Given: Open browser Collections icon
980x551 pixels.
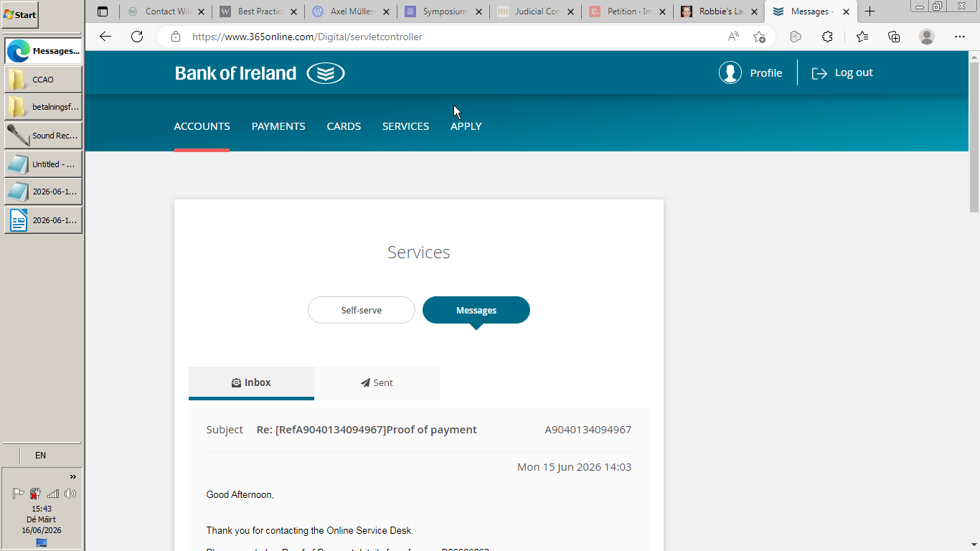Looking at the screenshot, I should click(894, 37).
